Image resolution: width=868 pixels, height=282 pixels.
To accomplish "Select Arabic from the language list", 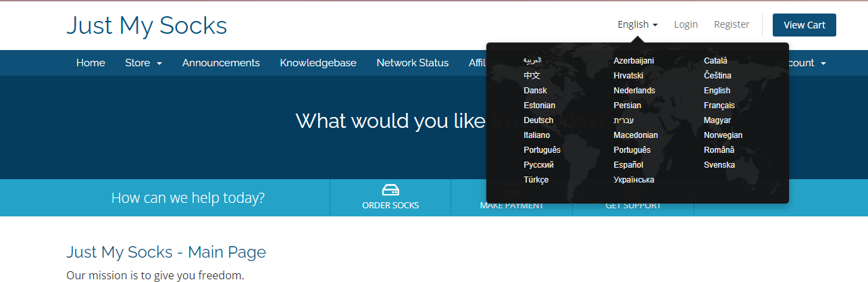I will click(x=532, y=61).
